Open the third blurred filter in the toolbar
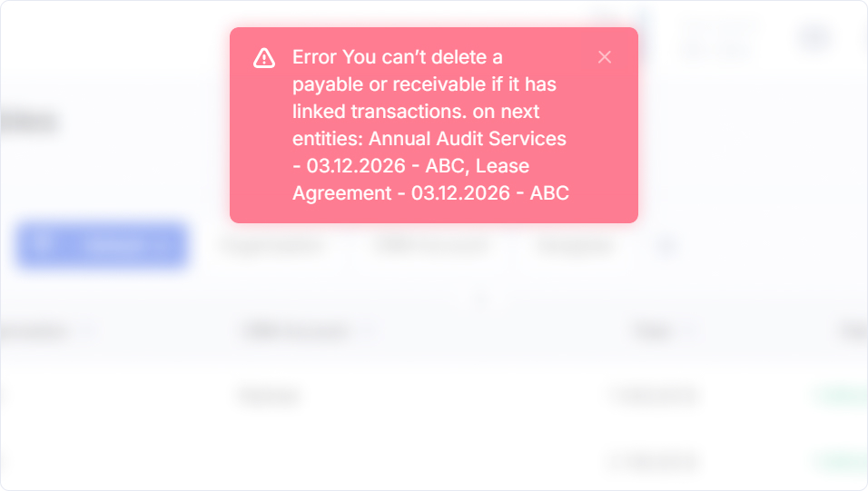Screen dimensions: 868x491 (575, 245)
